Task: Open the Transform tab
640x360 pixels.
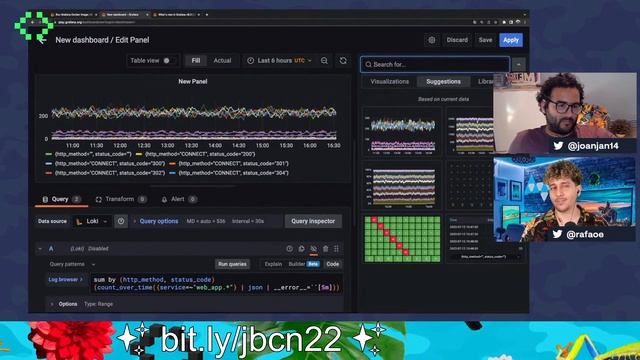Action: point(121,199)
